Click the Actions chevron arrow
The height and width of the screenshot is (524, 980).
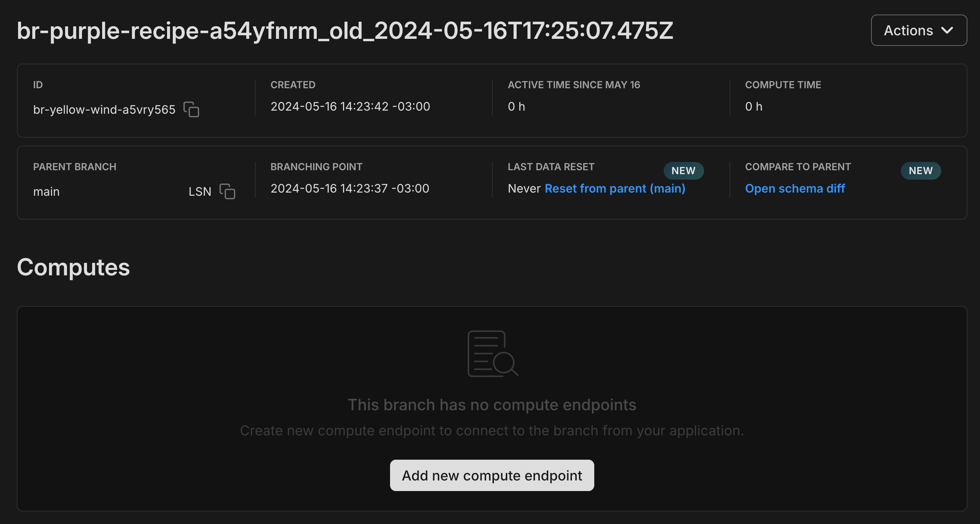coord(947,31)
